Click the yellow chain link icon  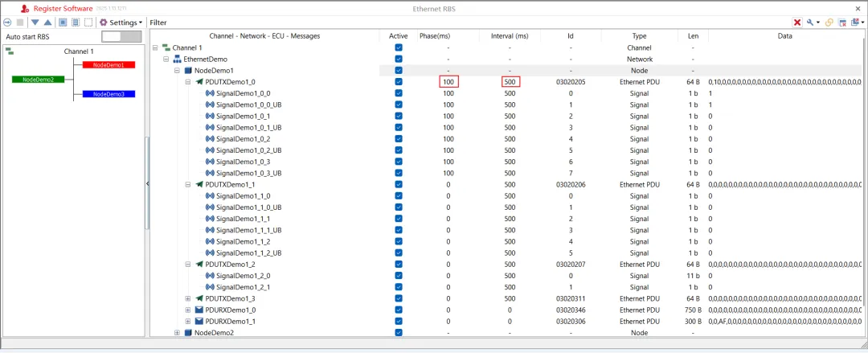[829, 23]
